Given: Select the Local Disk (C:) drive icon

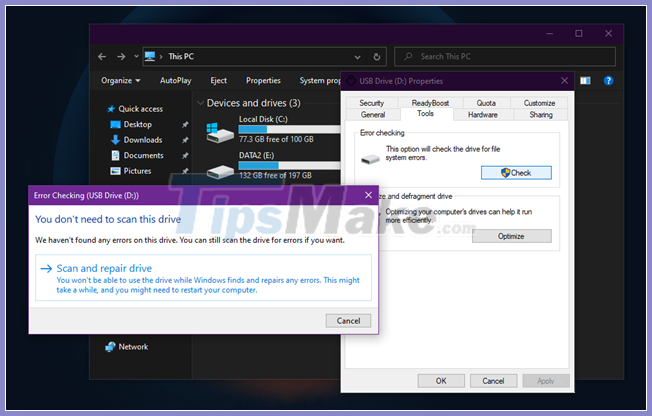Looking at the screenshot, I should point(220,132).
